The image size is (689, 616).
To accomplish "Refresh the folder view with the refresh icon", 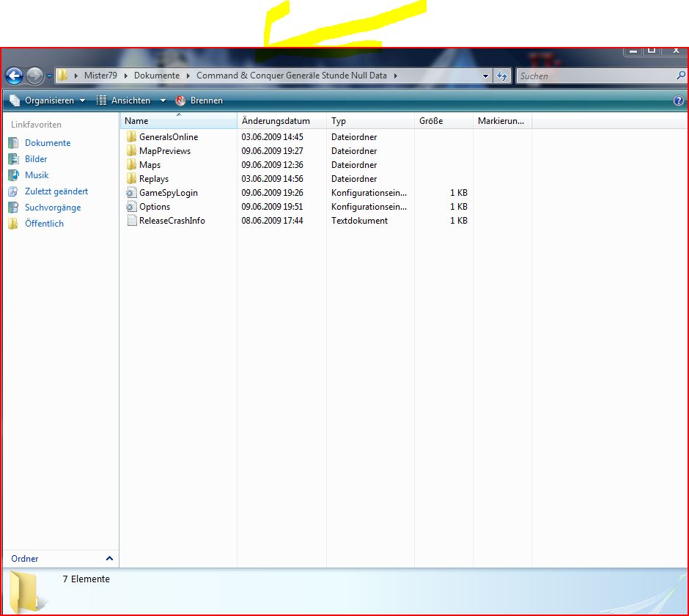I will point(502,76).
